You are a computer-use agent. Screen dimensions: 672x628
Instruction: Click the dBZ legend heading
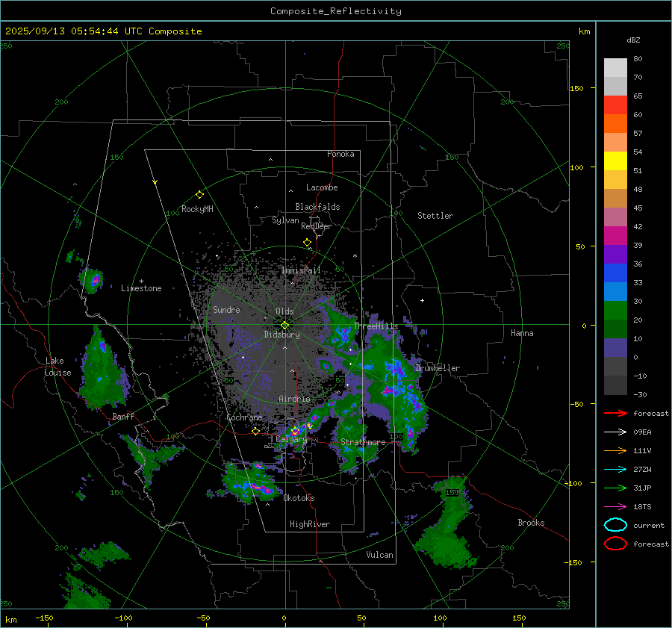633,40
